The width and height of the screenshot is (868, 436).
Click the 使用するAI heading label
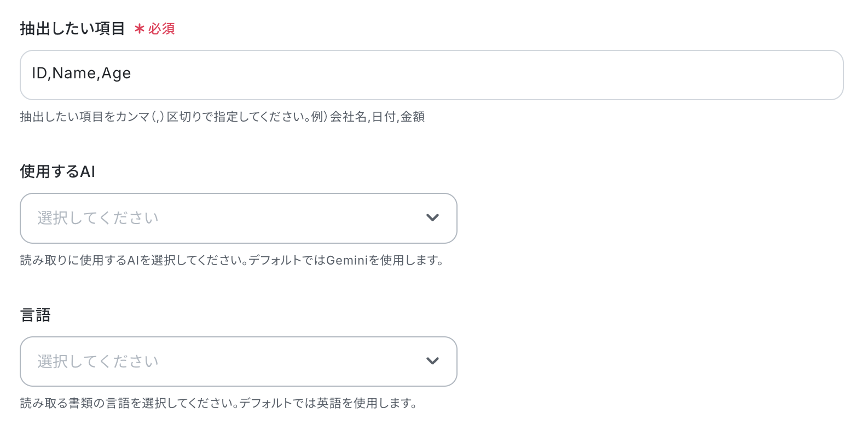(57, 171)
